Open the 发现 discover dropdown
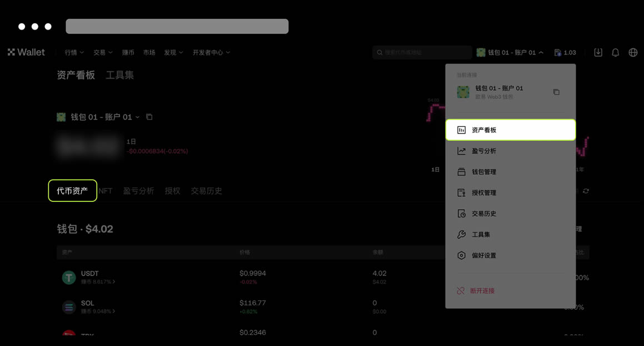Screen dimensions: 644x346 point(173,52)
